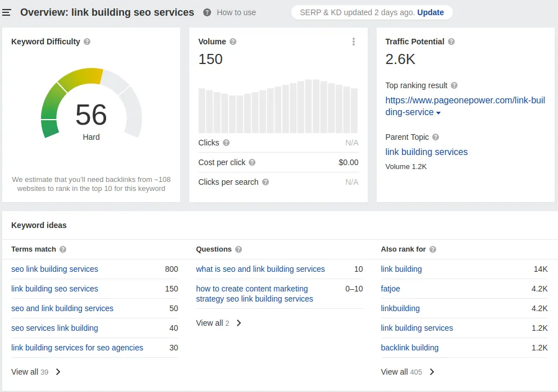View all 2 Questions keywords

pyautogui.click(x=212, y=323)
